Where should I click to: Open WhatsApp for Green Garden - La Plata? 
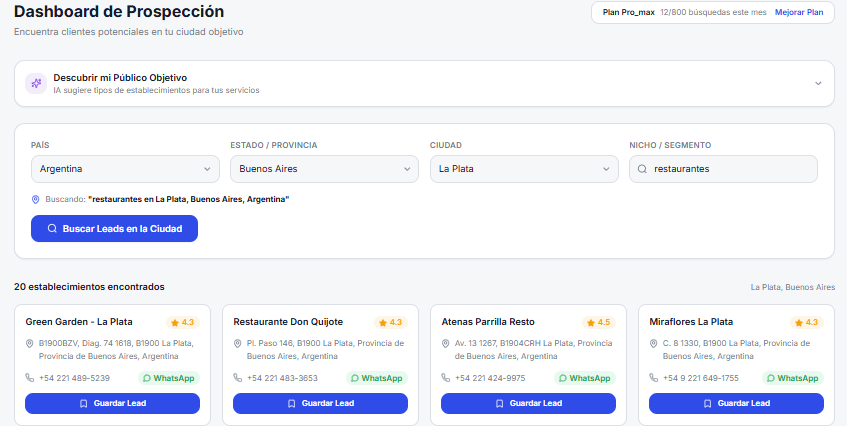coord(169,378)
